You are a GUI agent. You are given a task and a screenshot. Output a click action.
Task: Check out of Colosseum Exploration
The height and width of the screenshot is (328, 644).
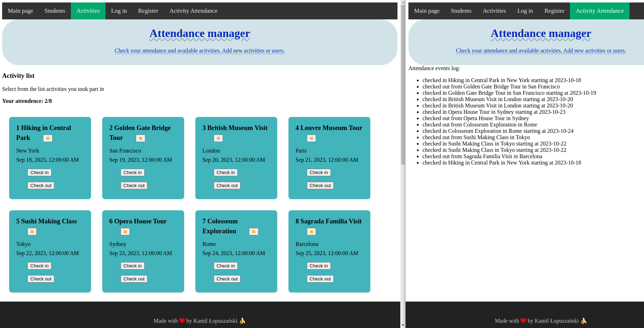(x=227, y=279)
